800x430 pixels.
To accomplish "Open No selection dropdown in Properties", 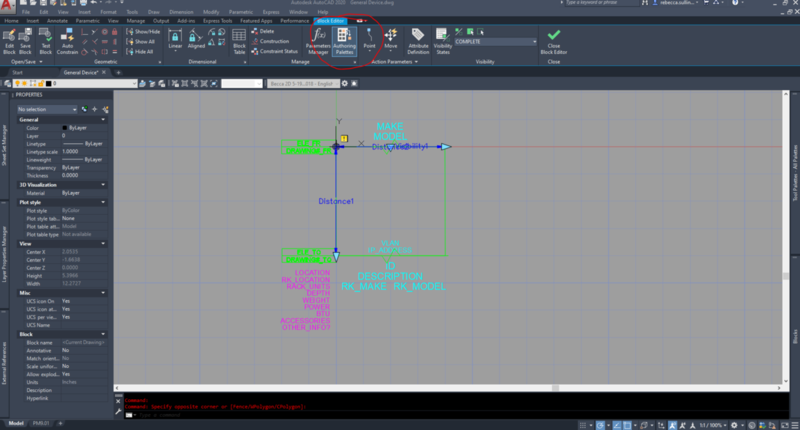I will click(x=46, y=109).
